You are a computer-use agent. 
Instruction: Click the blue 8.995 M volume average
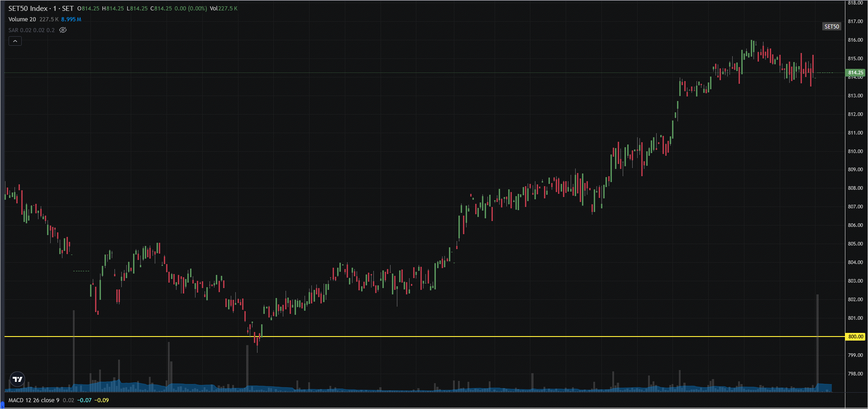72,19
